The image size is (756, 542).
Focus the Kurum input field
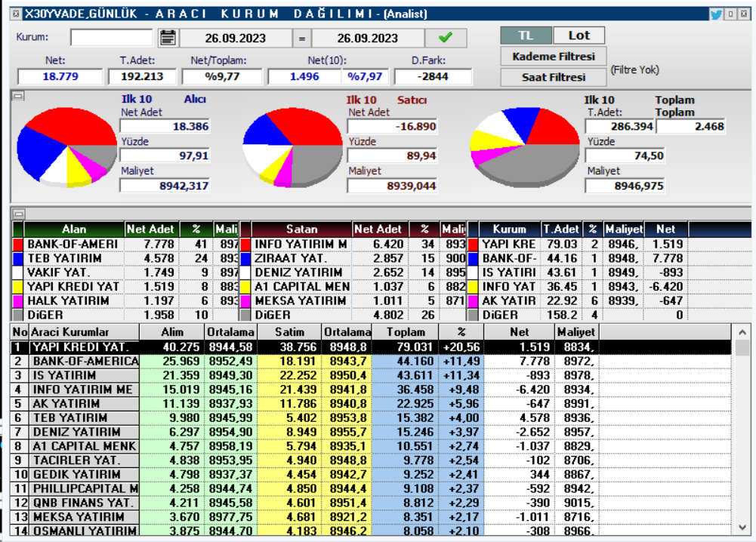pos(111,37)
